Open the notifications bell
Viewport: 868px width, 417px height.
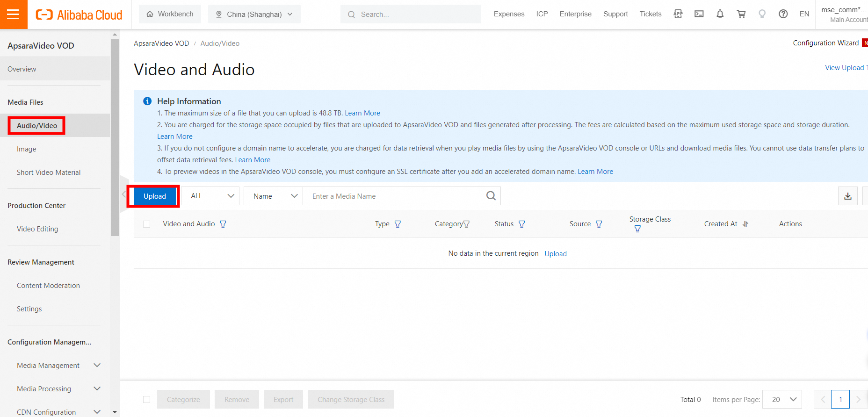coord(720,14)
